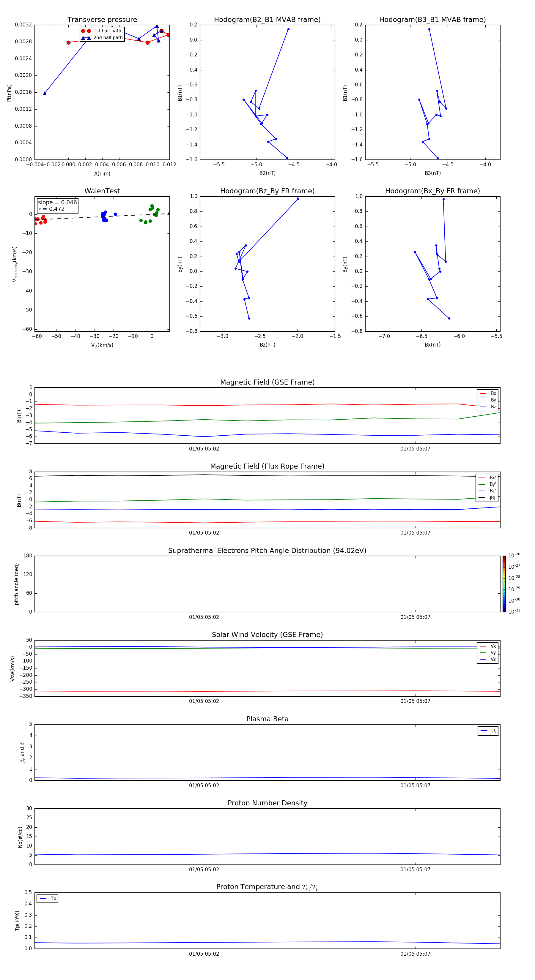The image size is (535, 980).
Task: Click the 'Hodogram(Bz_By FR frame)' title
Action: pos(267,191)
